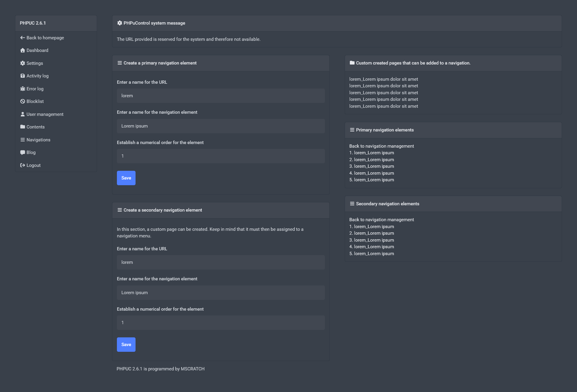Image resolution: width=577 pixels, height=392 pixels.
Task: Save the primary navigation element
Action: [x=126, y=178]
